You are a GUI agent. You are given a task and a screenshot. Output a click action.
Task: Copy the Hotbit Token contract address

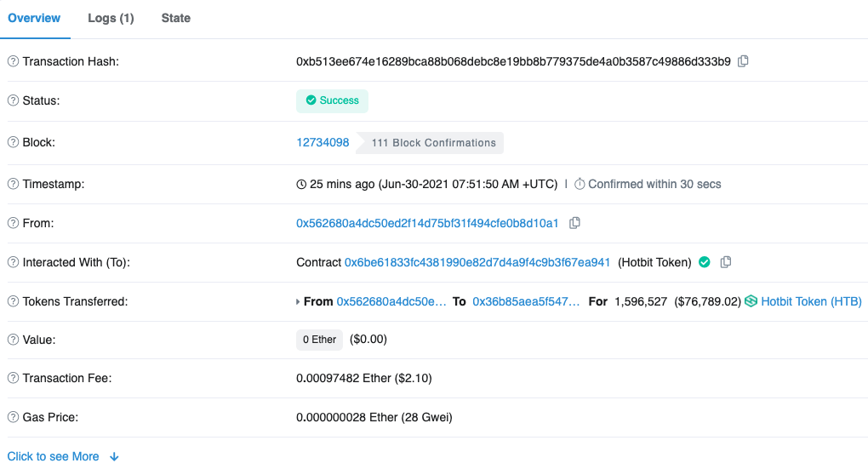click(x=725, y=262)
